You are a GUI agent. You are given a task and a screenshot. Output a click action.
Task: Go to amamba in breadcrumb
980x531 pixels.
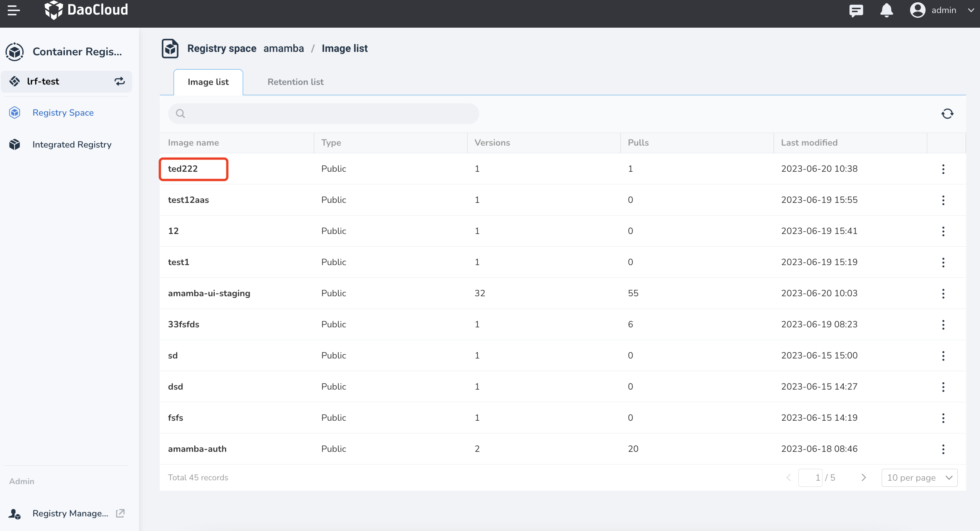(283, 48)
